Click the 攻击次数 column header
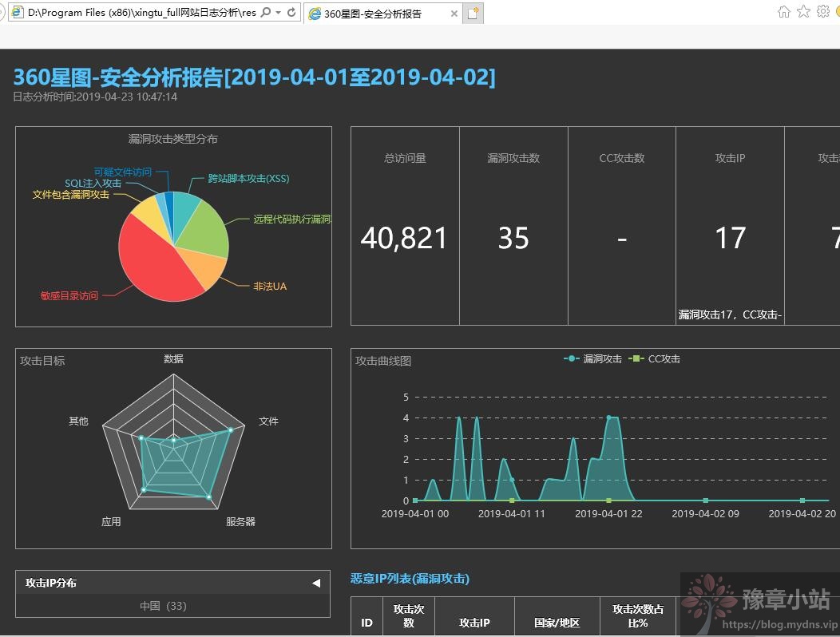Screen dimensions: 840x637 tap(409, 616)
